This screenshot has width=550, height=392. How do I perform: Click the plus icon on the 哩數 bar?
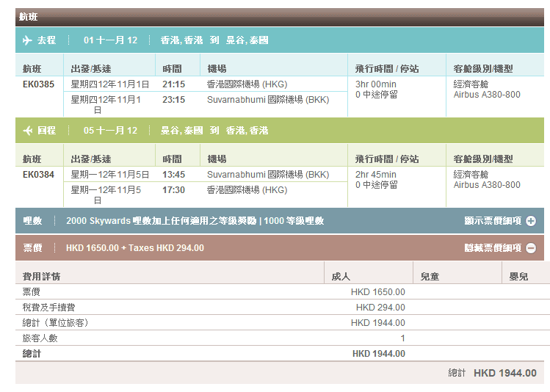[530, 221]
